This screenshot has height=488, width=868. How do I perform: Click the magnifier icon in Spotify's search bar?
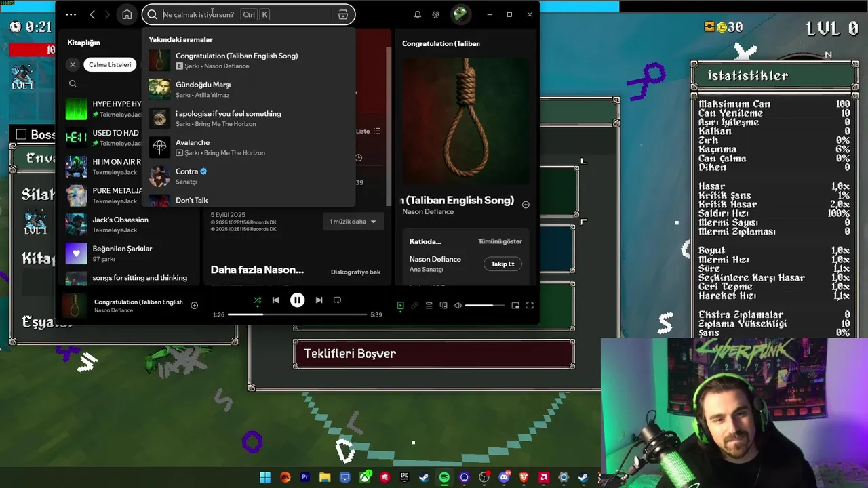click(x=153, y=14)
